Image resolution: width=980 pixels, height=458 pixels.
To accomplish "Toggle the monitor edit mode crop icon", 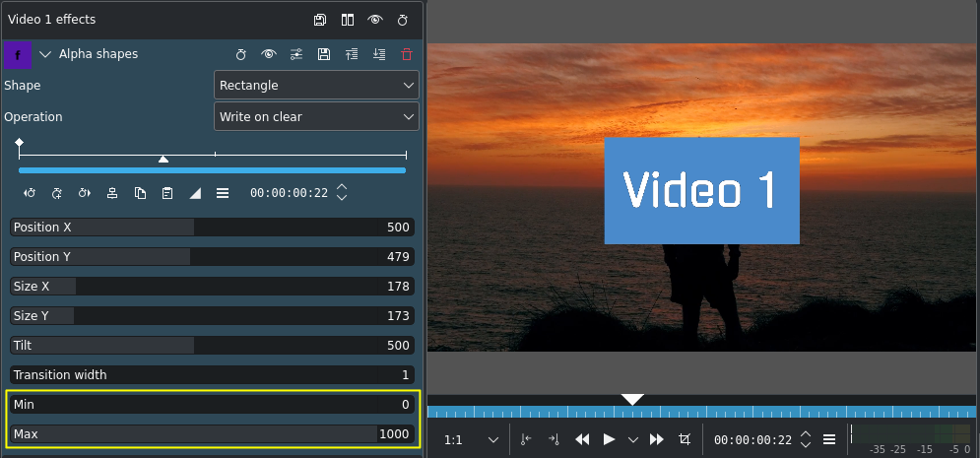I will tap(685, 440).
